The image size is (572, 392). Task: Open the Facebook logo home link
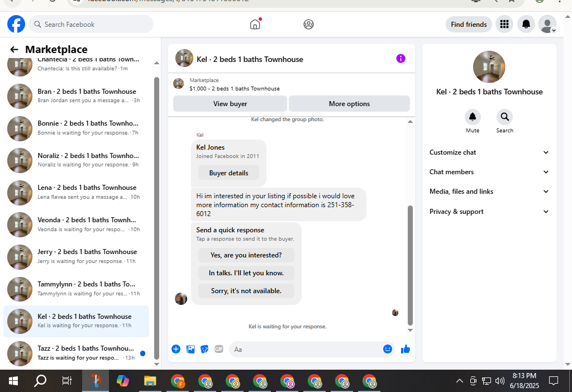16,24
